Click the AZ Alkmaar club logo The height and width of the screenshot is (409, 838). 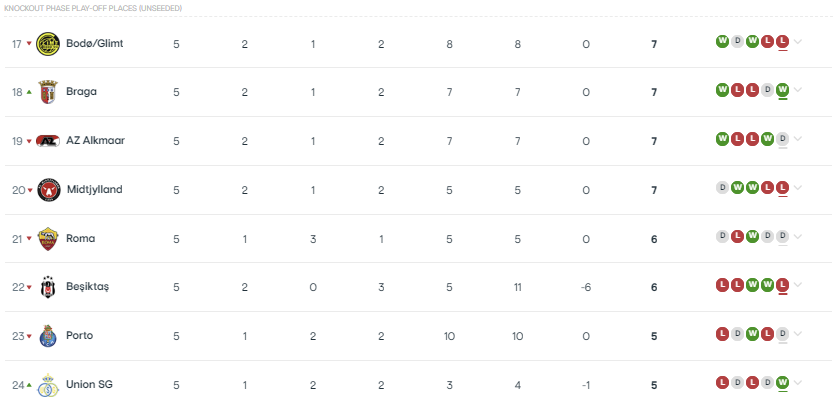(x=48, y=141)
